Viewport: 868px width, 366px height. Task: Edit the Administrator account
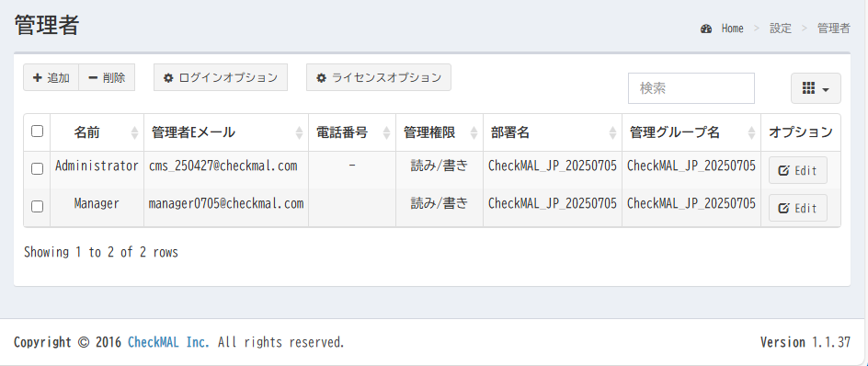[798, 170]
